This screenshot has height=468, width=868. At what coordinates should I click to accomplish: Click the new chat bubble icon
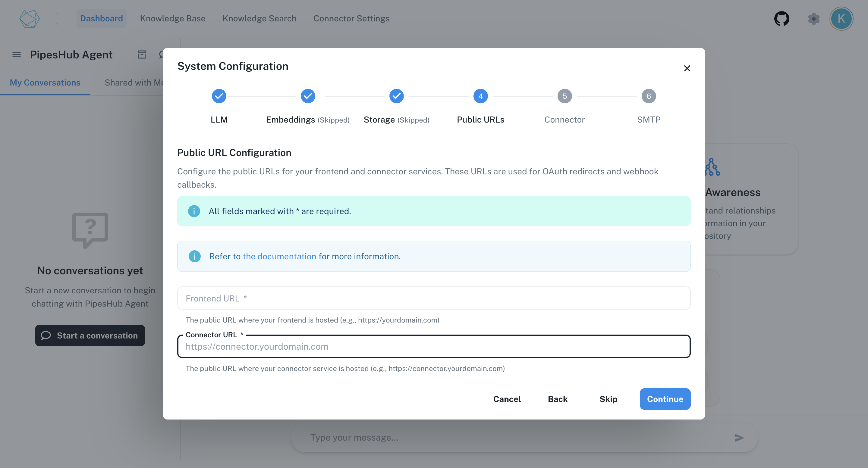pyautogui.click(x=162, y=54)
